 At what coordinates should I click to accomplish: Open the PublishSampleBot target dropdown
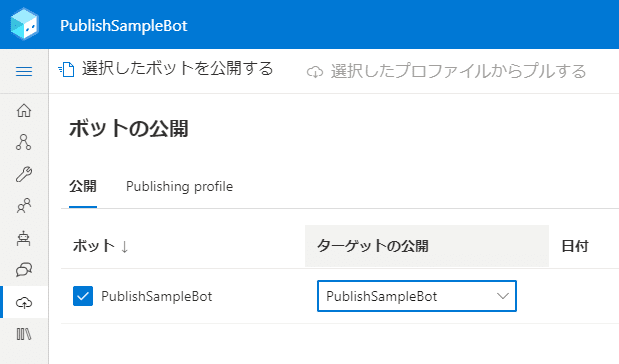pos(417,296)
